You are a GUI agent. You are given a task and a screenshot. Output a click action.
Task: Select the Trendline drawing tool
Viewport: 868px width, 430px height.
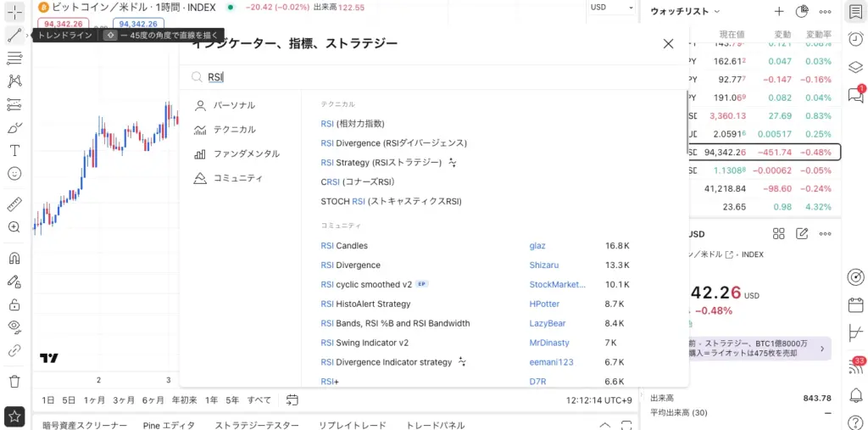[x=15, y=36]
